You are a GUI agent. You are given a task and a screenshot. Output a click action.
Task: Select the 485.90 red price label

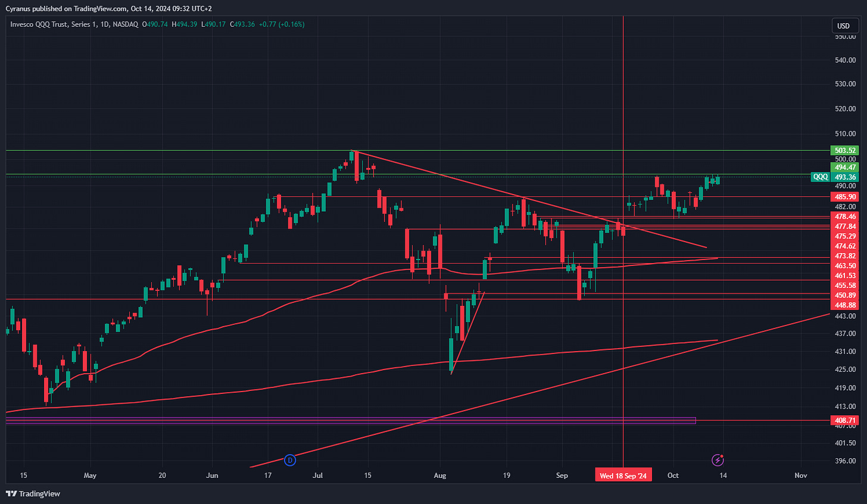coord(845,196)
